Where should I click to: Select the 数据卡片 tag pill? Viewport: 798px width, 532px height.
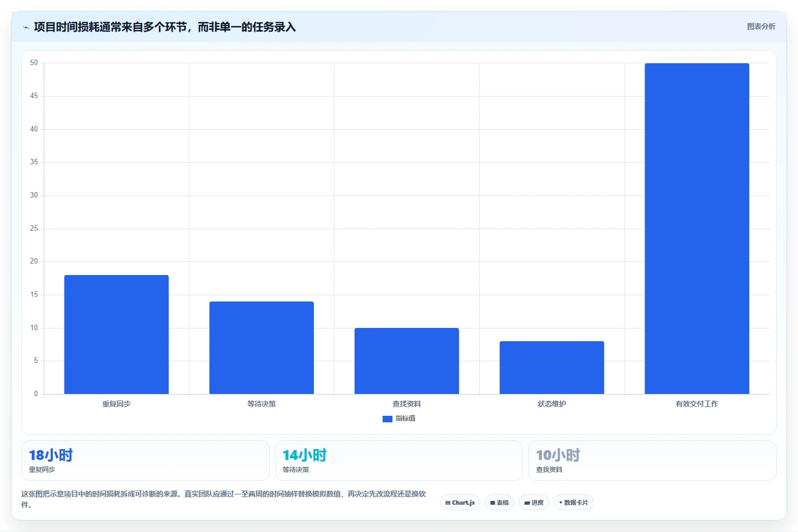[573, 503]
